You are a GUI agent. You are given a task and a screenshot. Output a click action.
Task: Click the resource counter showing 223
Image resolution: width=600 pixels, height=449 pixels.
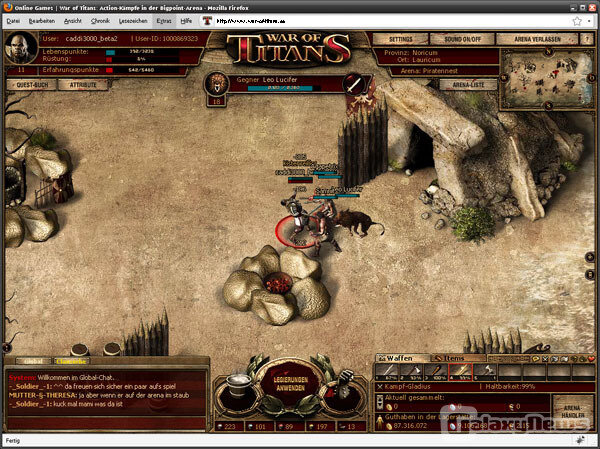click(230, 426)
